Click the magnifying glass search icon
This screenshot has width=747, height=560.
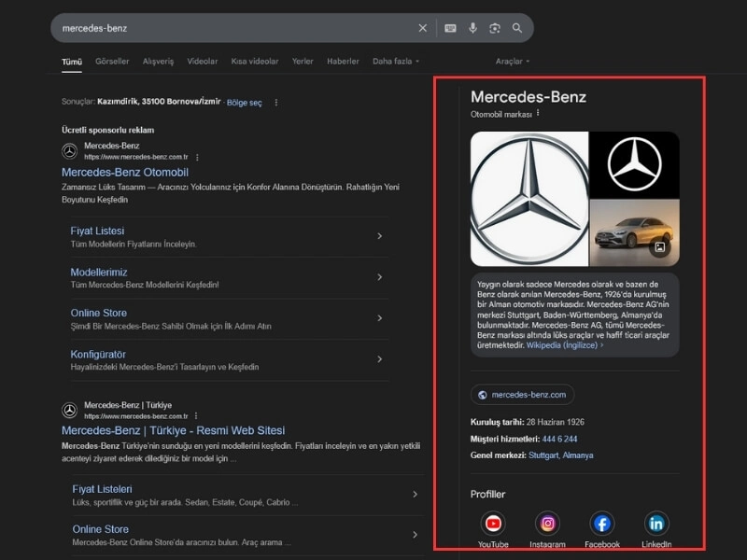517,28
